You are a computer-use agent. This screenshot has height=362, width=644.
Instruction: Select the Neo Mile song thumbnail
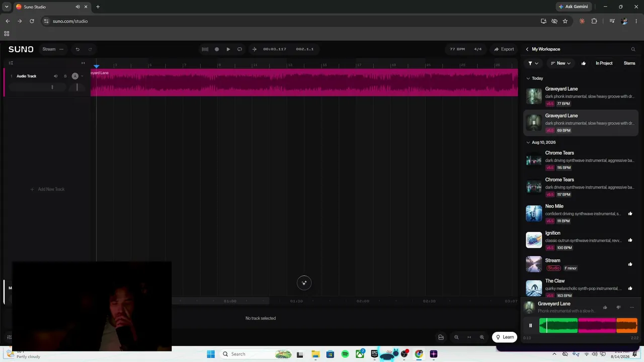(x=534, y=213)
